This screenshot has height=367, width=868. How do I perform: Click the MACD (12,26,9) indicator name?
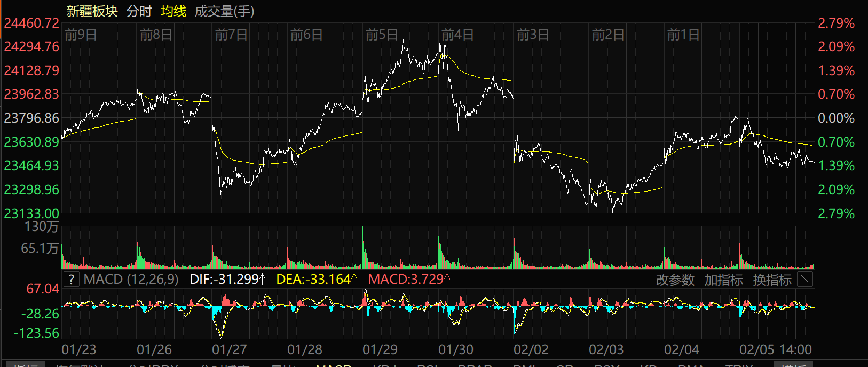131,279
